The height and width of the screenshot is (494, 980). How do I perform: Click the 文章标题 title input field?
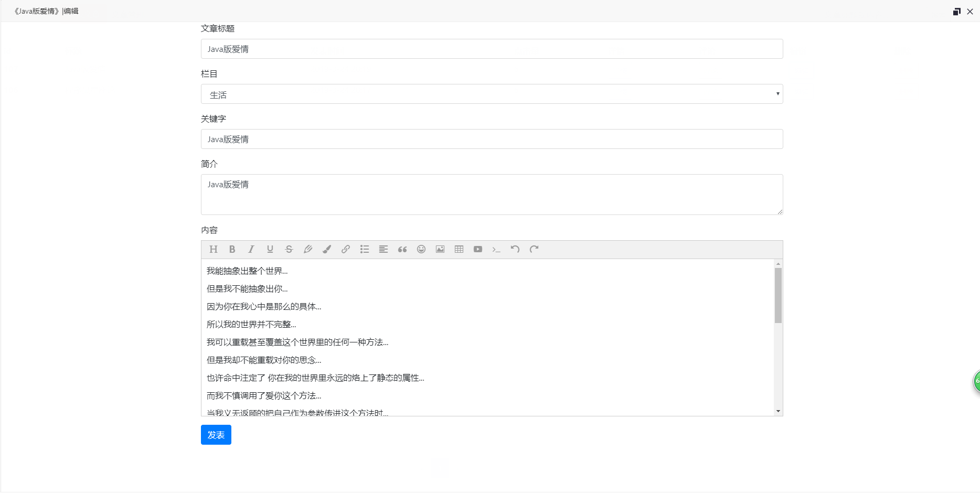(x=492, y=49)
